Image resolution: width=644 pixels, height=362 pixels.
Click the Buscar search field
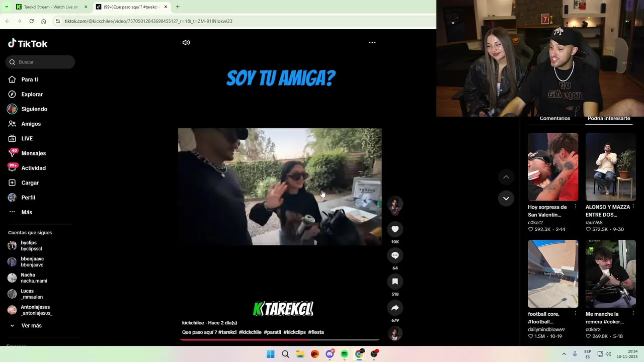[x=40, y=62]
